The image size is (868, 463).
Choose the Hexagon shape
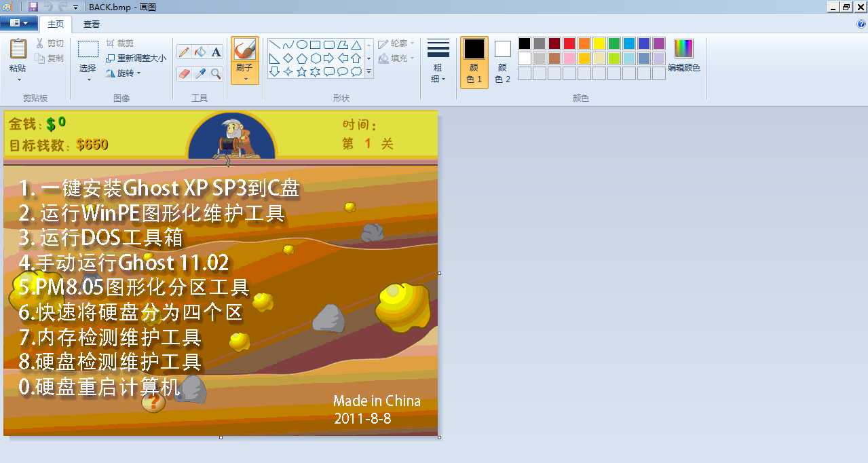315,58
